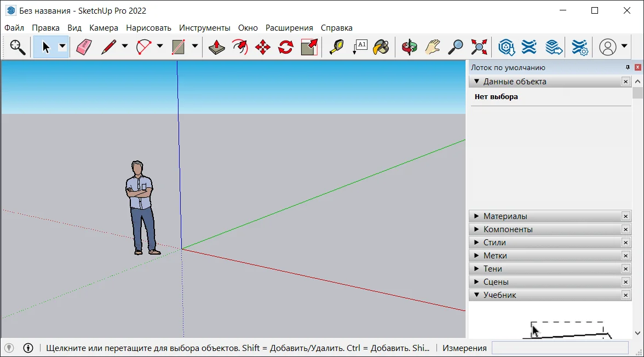
Task: Collapse the Учебник panel
Action: click(550, 295)
